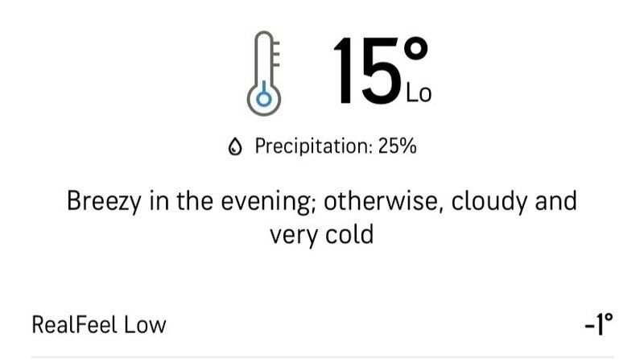Viewport: 644px width, 362px height.
Task: Select the 25% precipitation value
Action: 397,146
